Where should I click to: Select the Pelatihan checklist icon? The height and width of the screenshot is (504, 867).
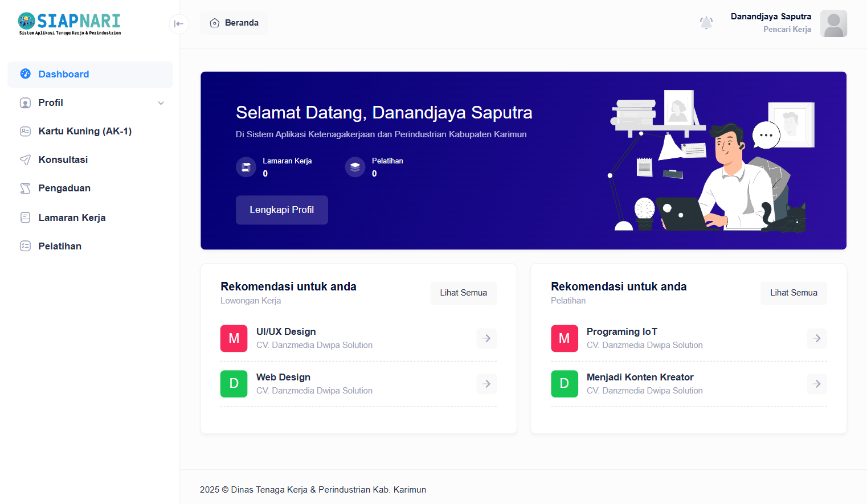[25, 245]
